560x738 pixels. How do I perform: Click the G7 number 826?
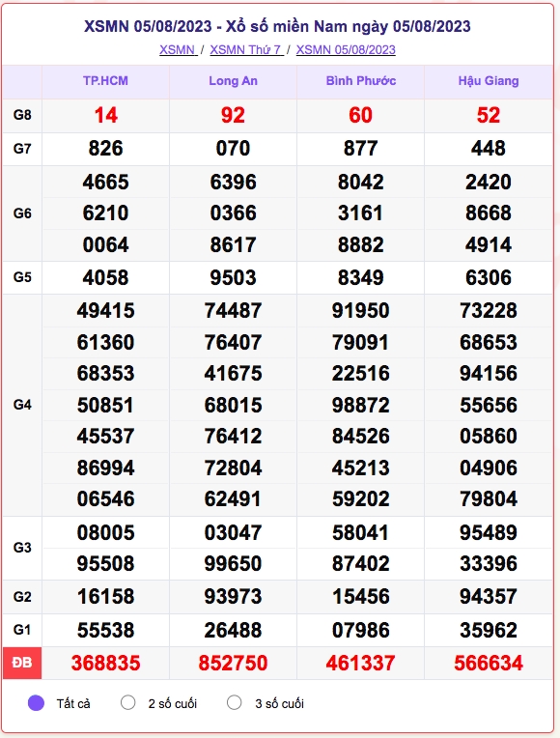(105, 149)
